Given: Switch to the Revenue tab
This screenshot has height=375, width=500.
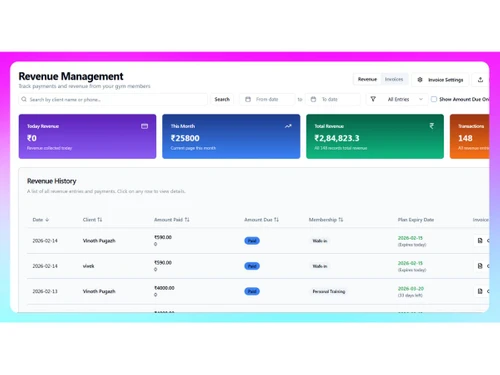Looking at the screenshot, I should pyautogui.click(x=367, y=79).
